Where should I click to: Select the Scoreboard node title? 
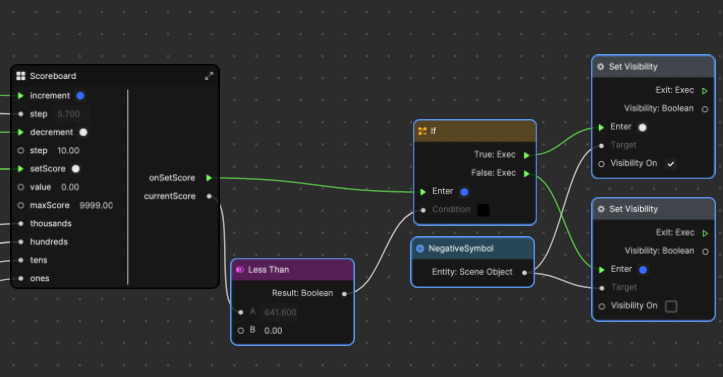[x=53, y=76]
